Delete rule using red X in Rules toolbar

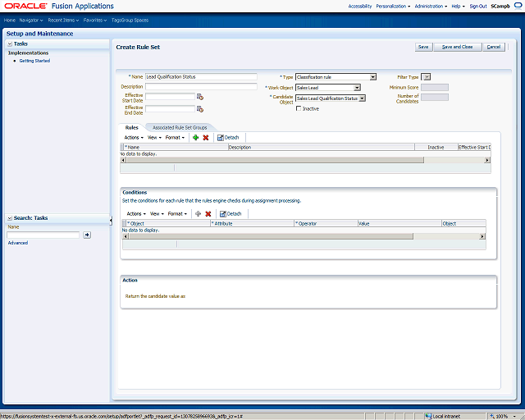[206, 138]
